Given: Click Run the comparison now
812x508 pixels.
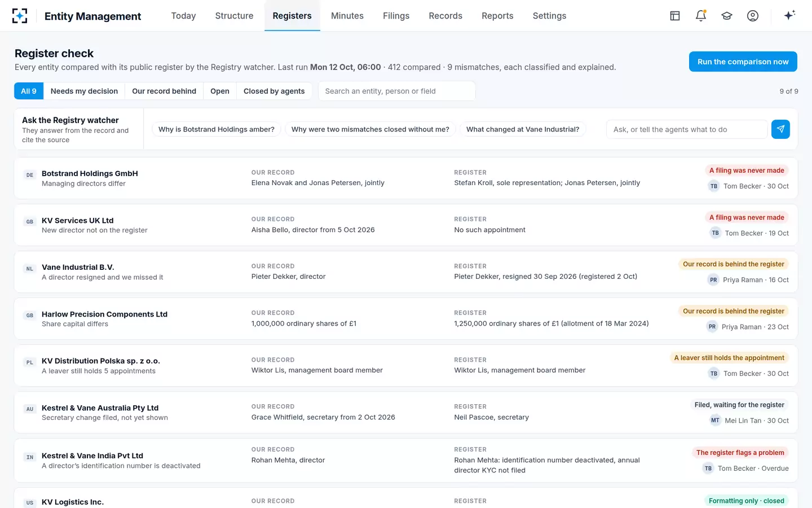Looking at the screenshot, I should (743, 62).
